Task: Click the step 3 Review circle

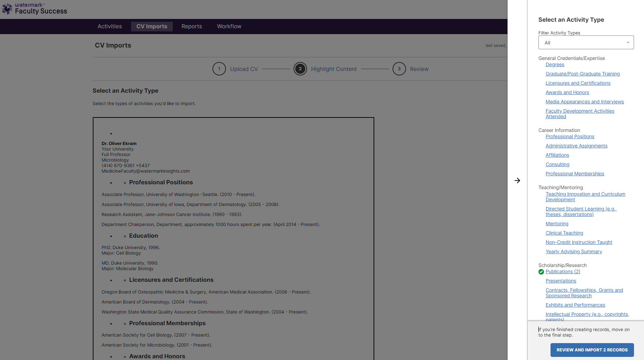Action: (399, 69)
